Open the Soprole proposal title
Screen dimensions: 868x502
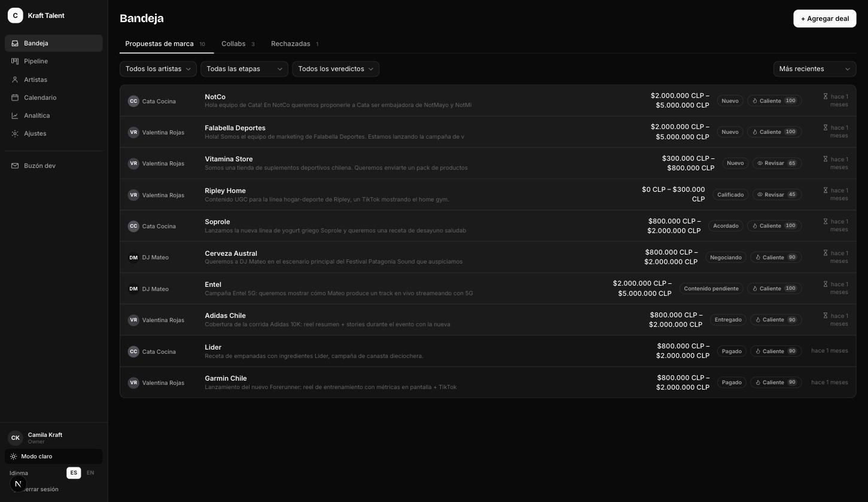[217, 222]
